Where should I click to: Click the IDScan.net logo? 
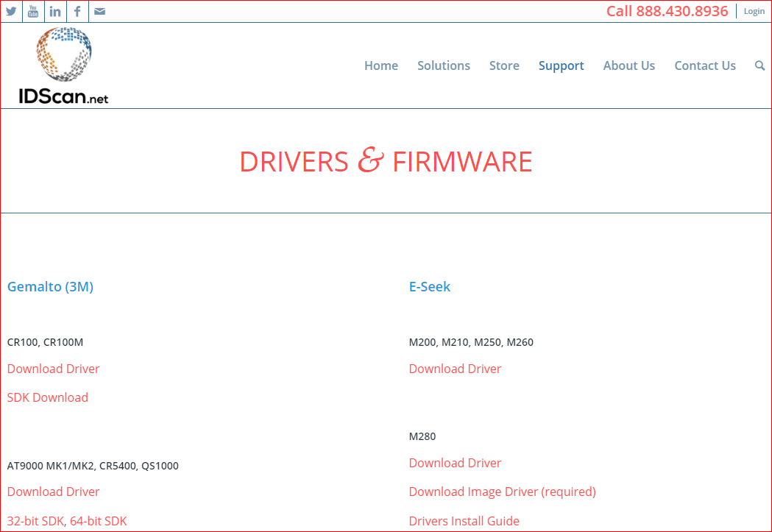coord(63,65)
